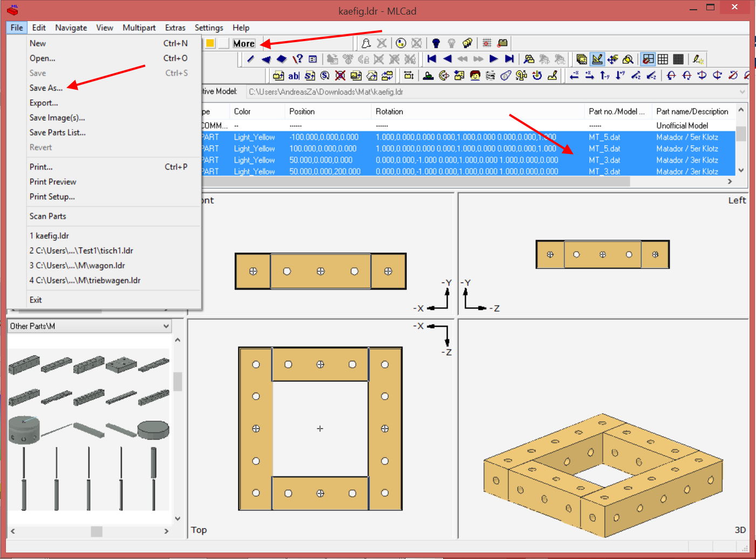Enable fine grid setting
The width and height of the screenshot is (756, 559).
(x=679, y=59)
